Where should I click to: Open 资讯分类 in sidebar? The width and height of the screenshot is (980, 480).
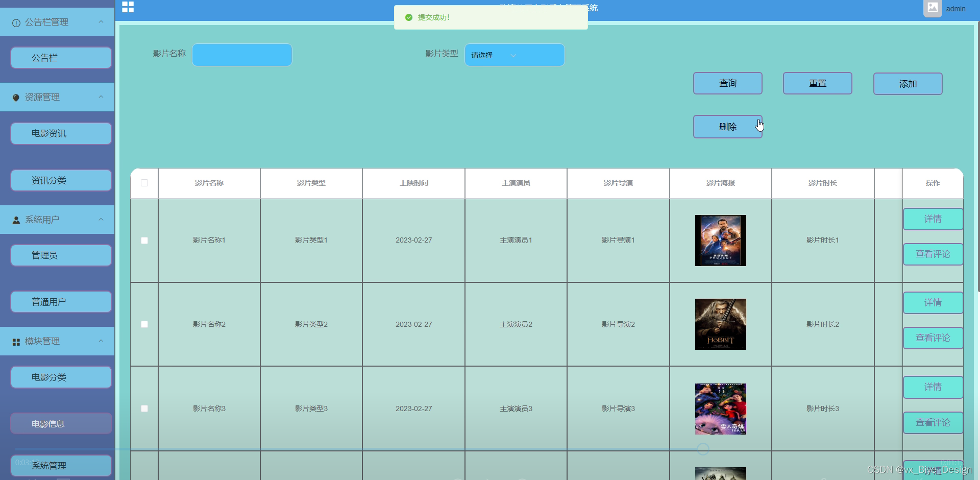[x=61, y=180]
